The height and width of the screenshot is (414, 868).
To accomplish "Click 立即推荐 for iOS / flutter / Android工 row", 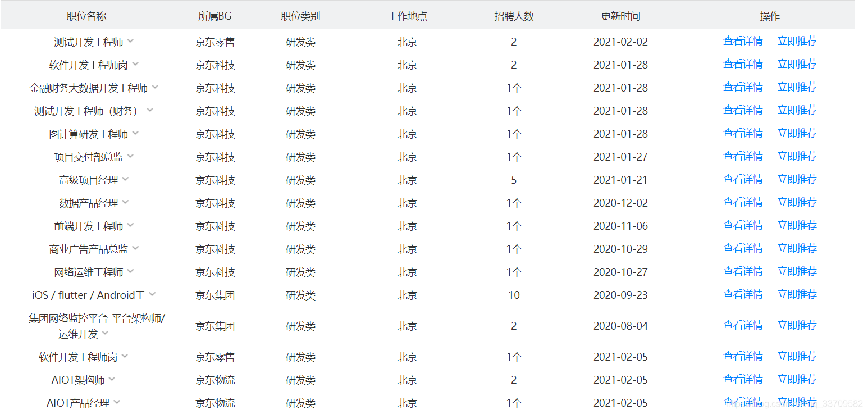I will 797,294.
